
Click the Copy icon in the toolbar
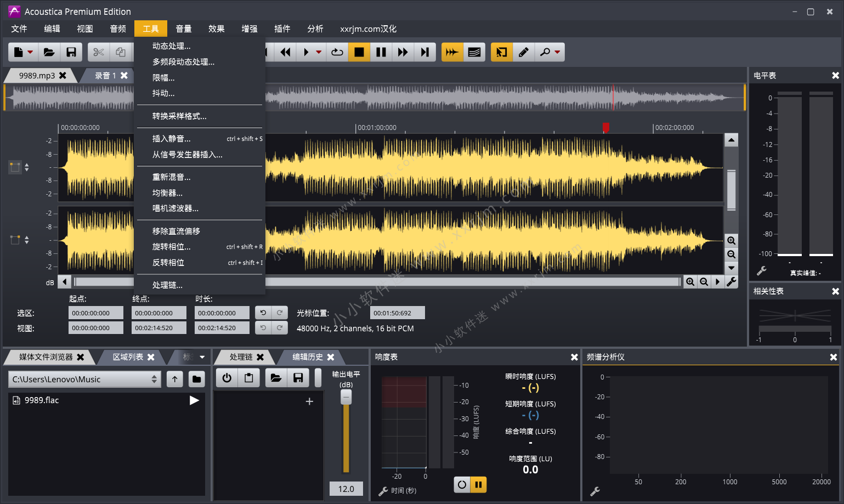click(x=121, y=52)
